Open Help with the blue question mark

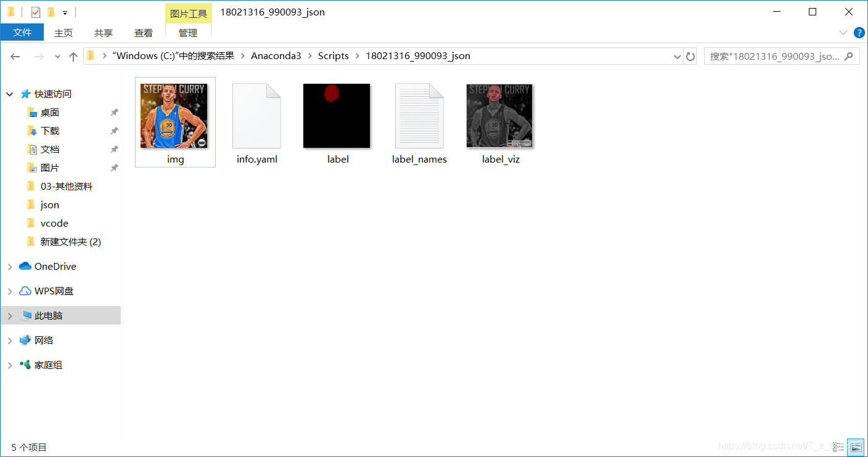[859, 33]
